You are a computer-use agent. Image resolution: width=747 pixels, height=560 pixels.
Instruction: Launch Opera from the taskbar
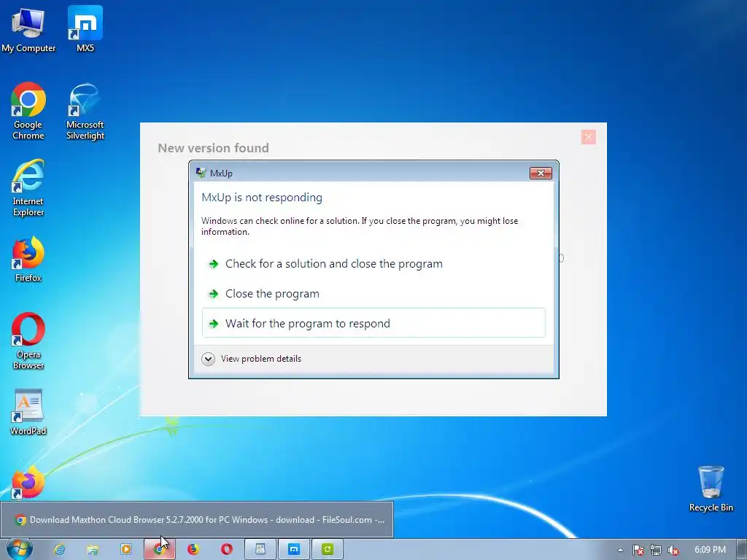pyautogui.click(x=227, y=550)
